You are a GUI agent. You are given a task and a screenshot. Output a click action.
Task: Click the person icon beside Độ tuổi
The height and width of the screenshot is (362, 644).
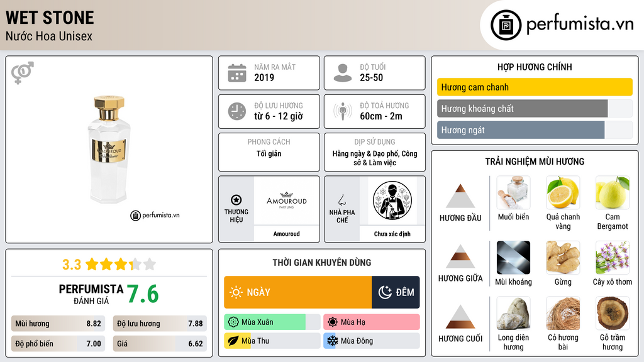click(343, 73)
